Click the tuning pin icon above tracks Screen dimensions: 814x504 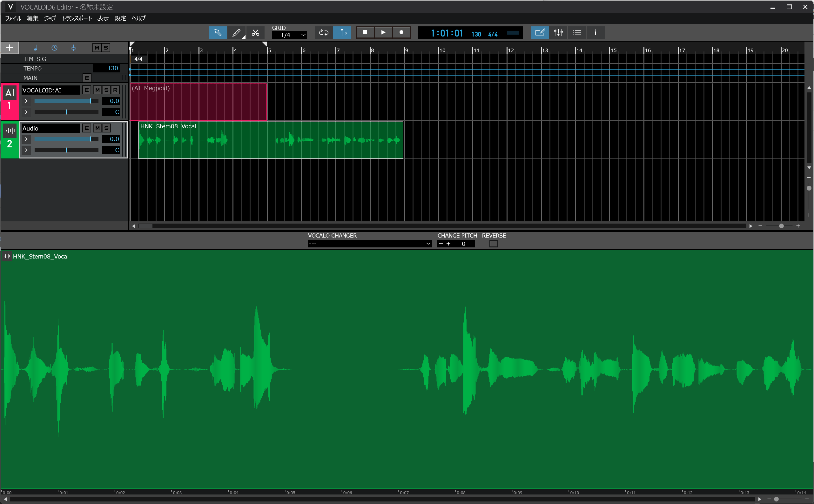tap(73, 48)
